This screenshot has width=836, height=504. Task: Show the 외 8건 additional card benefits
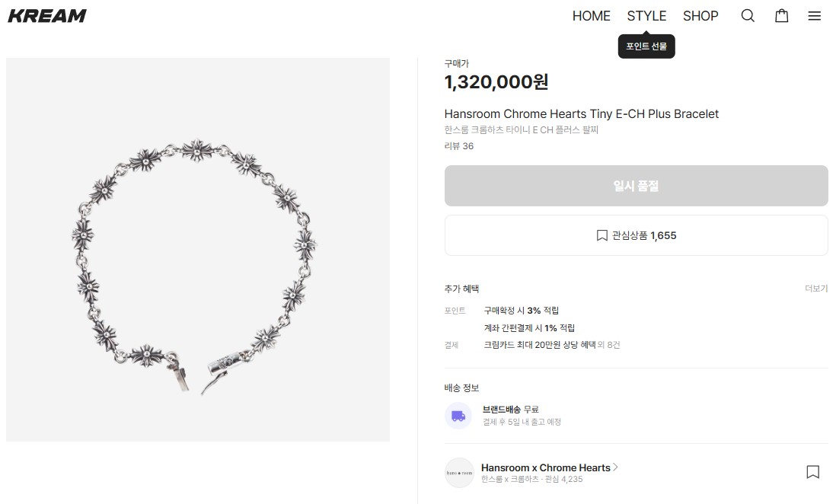pos(610,345)
